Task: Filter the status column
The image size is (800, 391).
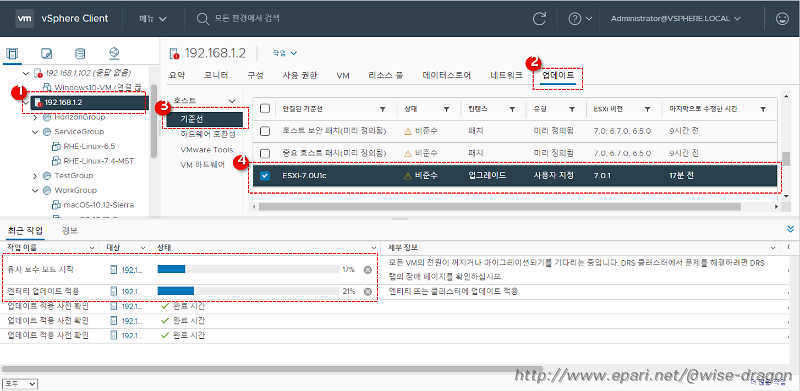Action: (446, 109)
